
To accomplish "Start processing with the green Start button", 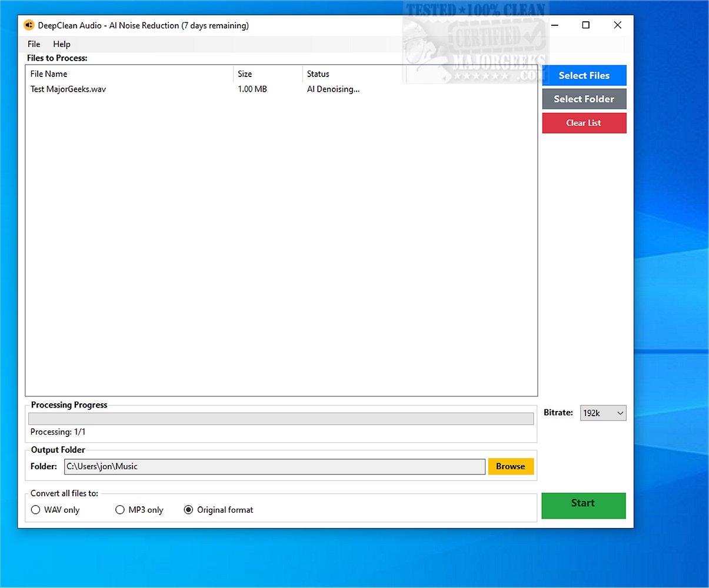I will point(584,506).
